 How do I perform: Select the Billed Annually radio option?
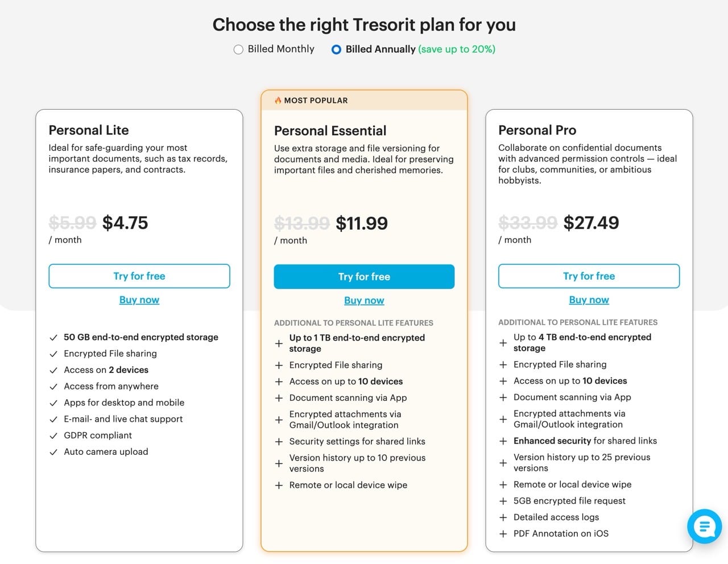pos(336,49)
